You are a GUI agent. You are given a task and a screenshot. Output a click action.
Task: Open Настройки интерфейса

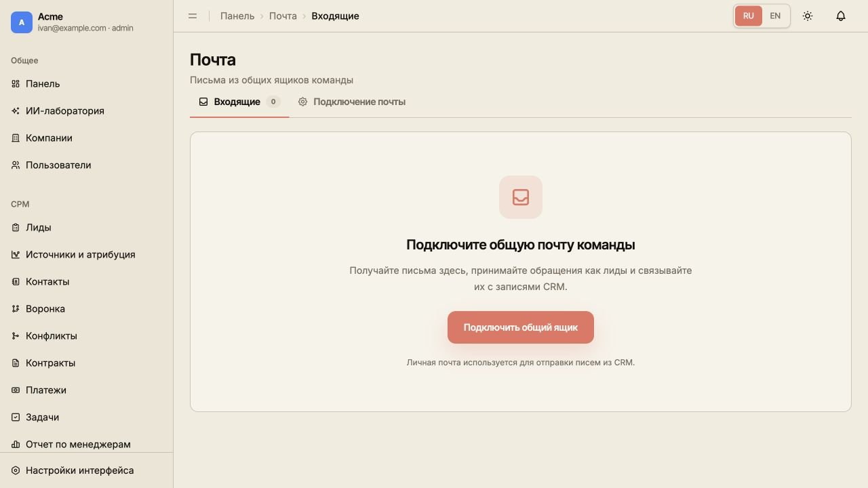click(87, 470)
